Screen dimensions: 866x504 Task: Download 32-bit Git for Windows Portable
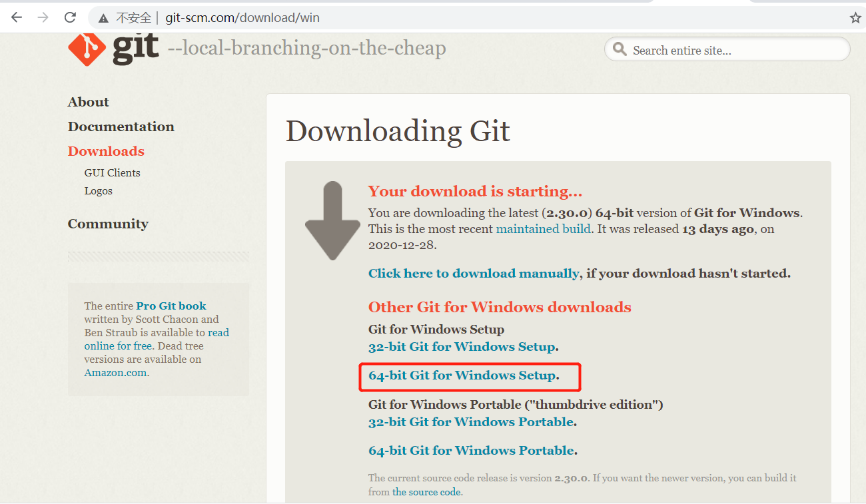(471, 421)
